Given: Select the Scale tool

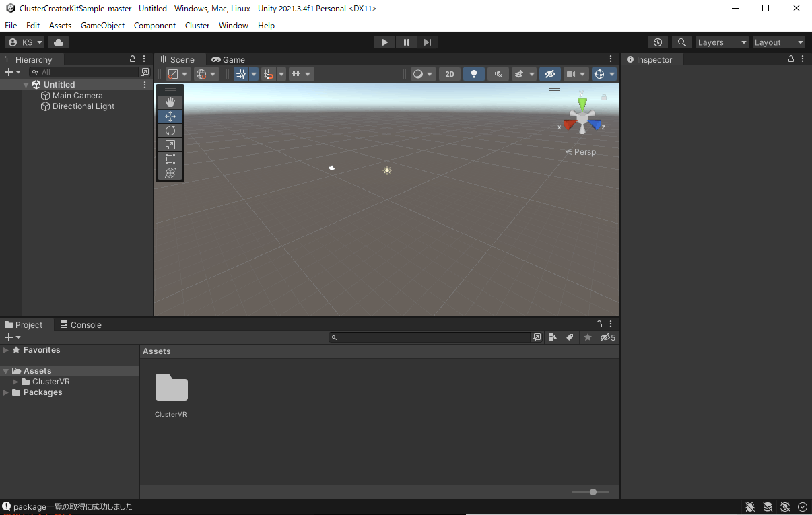Looking at the screenshot, I should [170, 145].
